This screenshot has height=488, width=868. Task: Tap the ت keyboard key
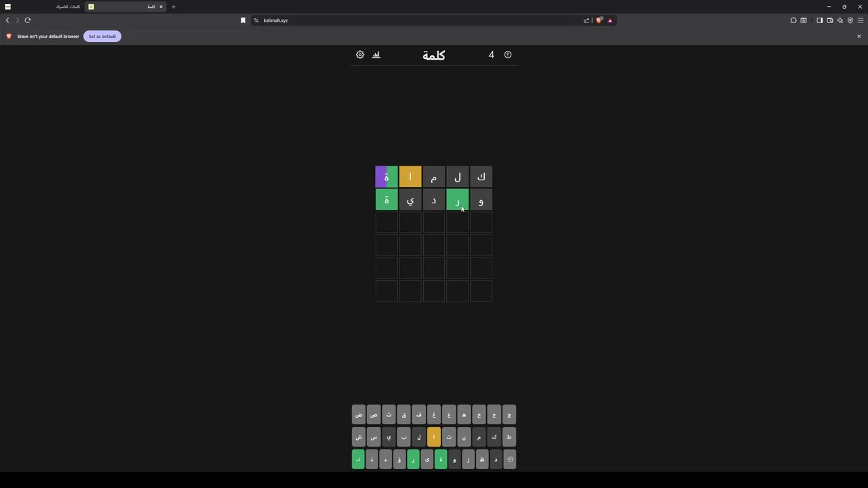(x=449, y=437)
